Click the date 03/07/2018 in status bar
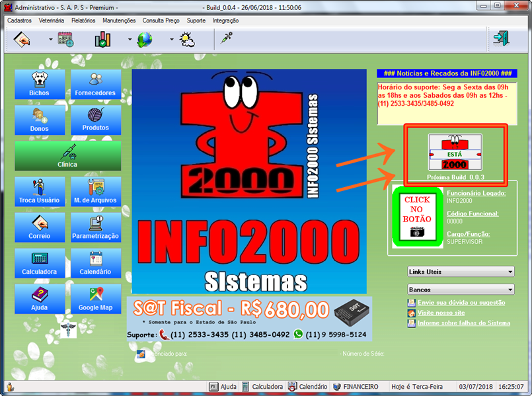The image size is (532, 396). 476,387
